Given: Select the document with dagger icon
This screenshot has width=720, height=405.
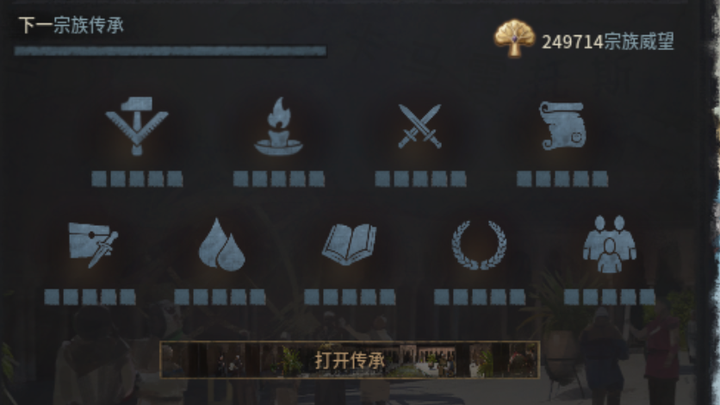Looking at the screenshot, I should tap(93, 245).
